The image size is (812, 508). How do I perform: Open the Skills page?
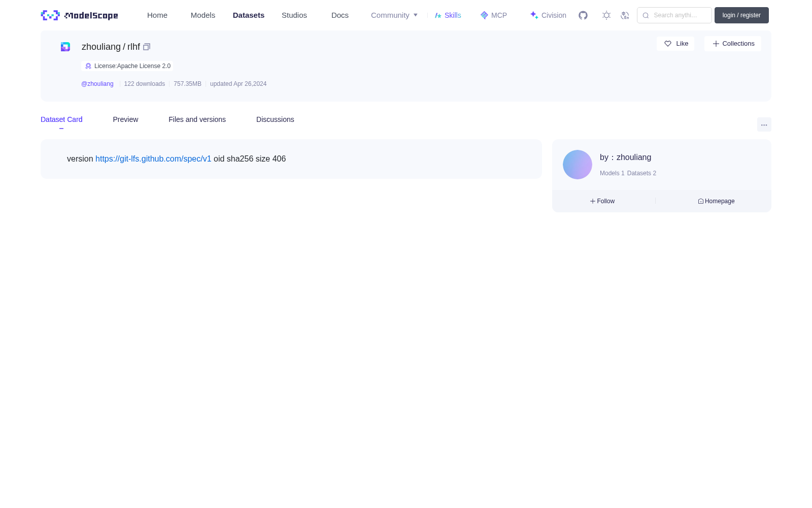[x=448, y=15]
